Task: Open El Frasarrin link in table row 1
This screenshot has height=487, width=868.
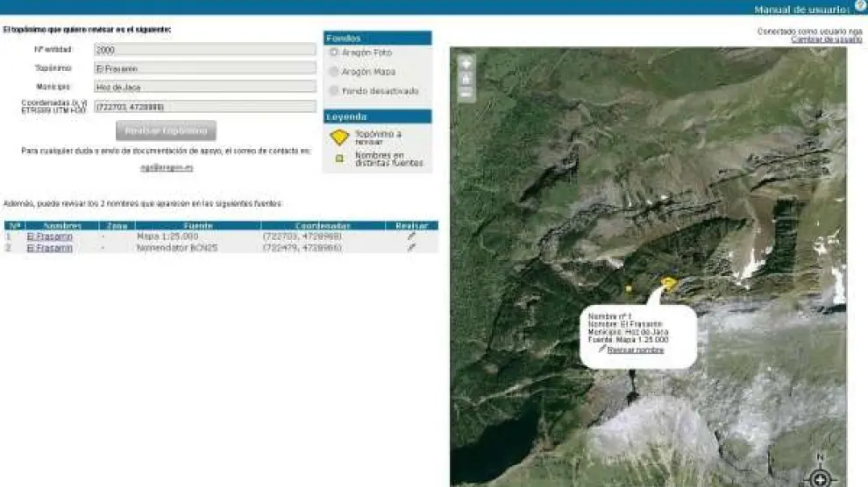Action: (x=49, y=236)
